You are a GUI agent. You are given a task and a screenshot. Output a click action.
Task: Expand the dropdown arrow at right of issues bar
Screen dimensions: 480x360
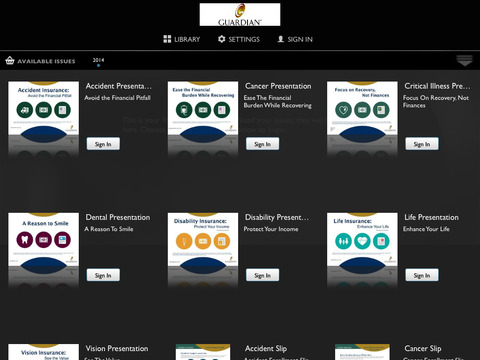pyautogui.click(x=465, y=61)
